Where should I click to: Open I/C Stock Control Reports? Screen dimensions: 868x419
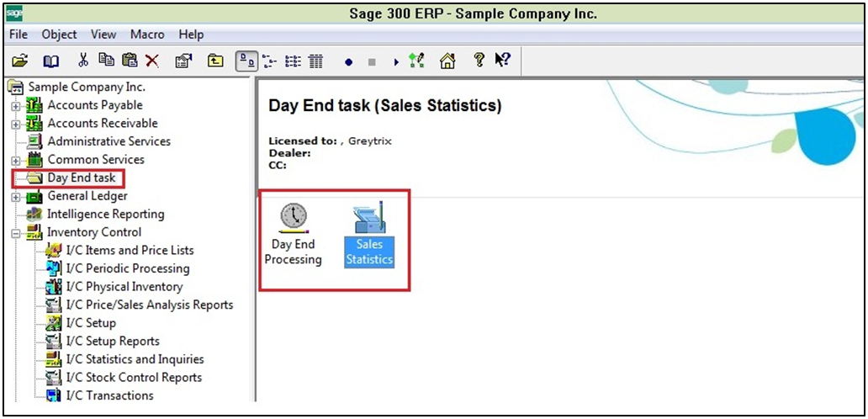[134, 378]
